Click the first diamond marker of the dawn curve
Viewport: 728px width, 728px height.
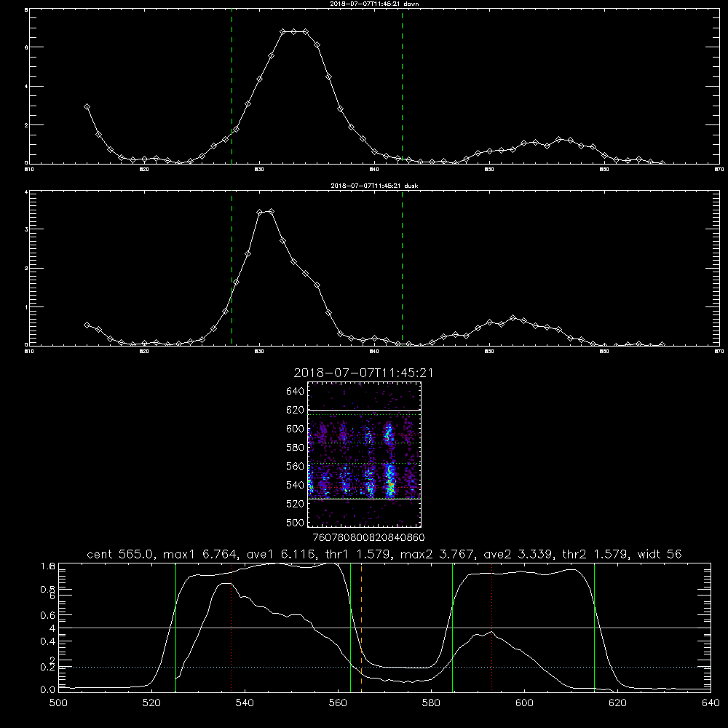[x=87, y=107]
